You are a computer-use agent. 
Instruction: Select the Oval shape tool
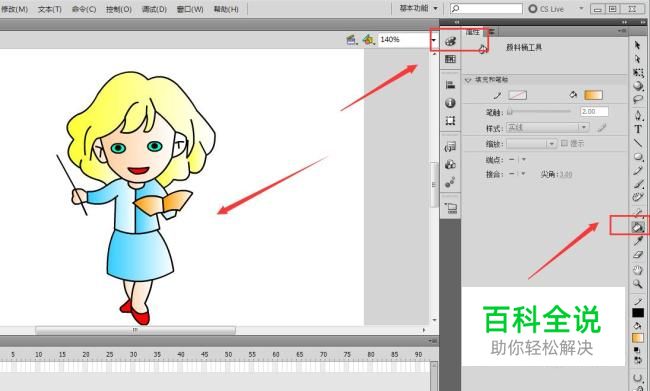638,157
